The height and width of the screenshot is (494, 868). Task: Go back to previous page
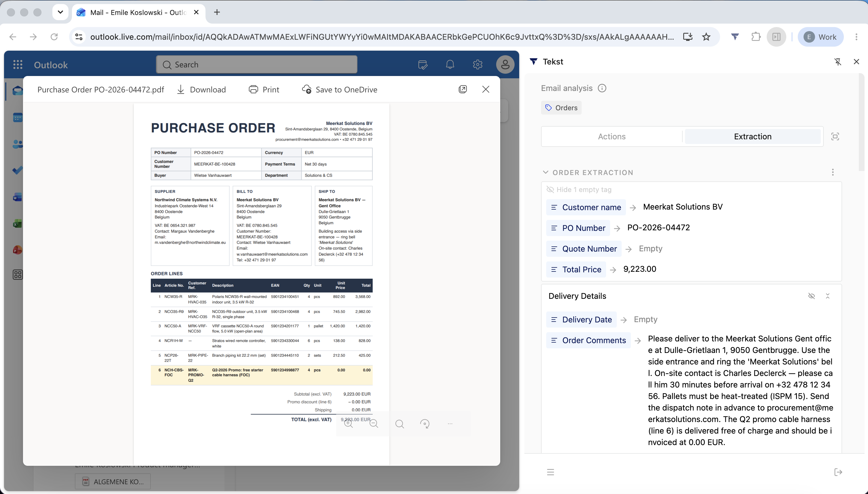[x=13, y=37]
